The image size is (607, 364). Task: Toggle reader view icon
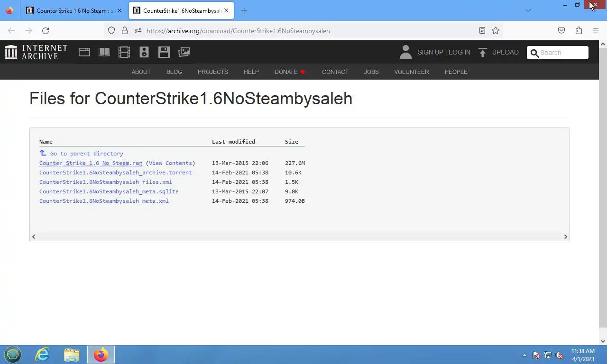pyautogui.click(x=482, y=31)
